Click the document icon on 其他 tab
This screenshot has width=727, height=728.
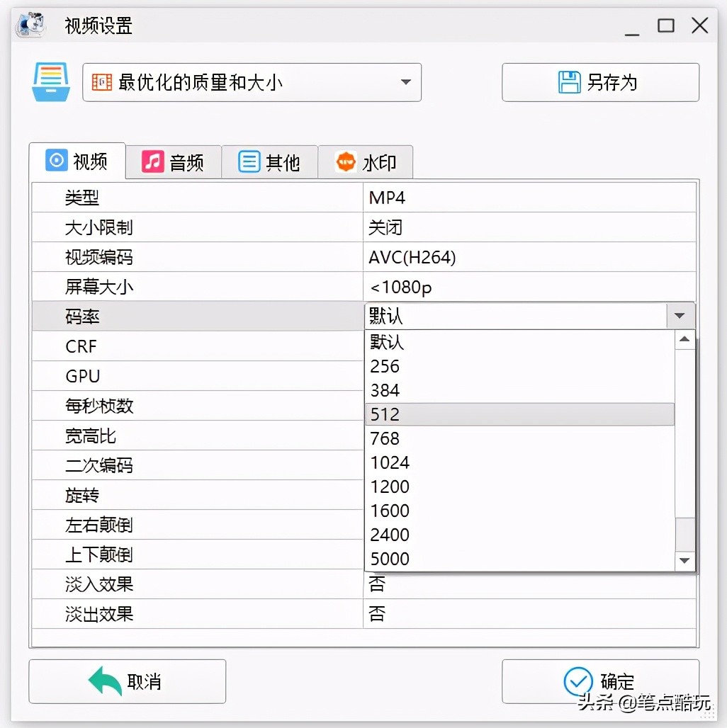click(x=249, y=161)
